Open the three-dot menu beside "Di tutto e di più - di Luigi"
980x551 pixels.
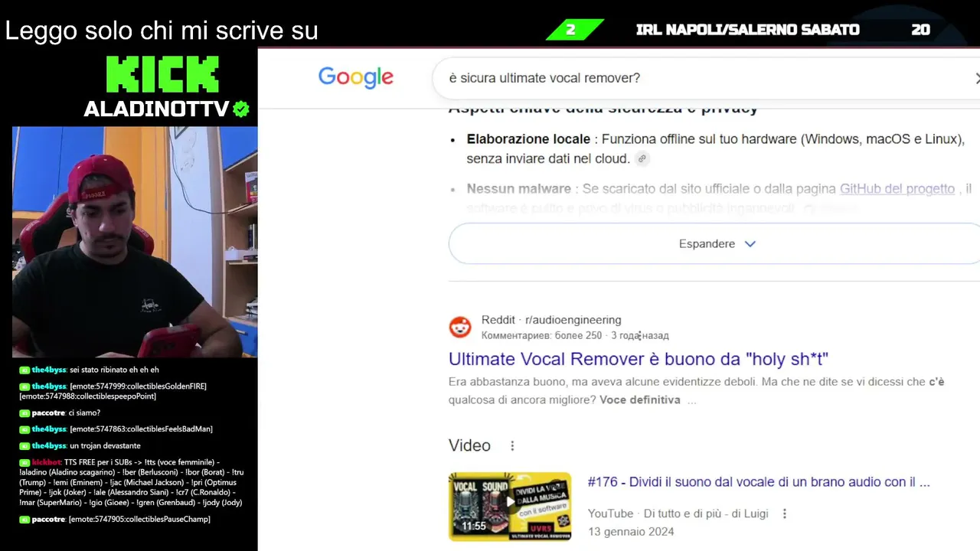784,514
